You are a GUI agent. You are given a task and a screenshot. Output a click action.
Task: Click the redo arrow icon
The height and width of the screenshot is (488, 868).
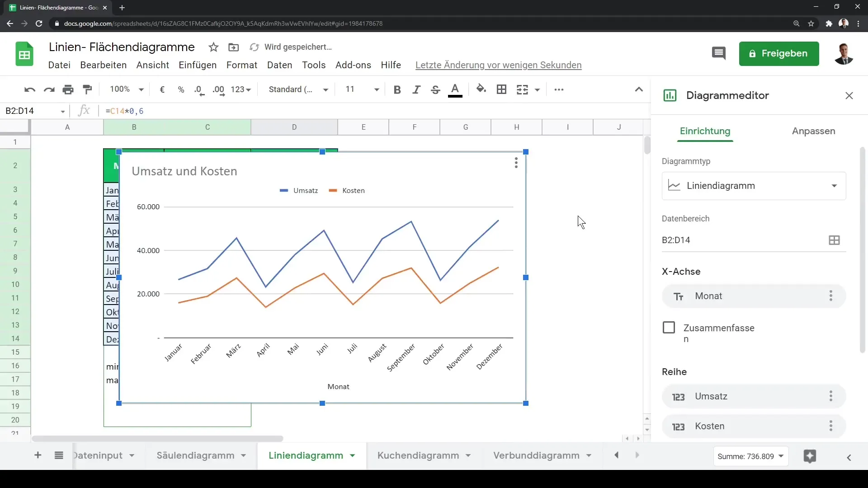tap(49, 89)
